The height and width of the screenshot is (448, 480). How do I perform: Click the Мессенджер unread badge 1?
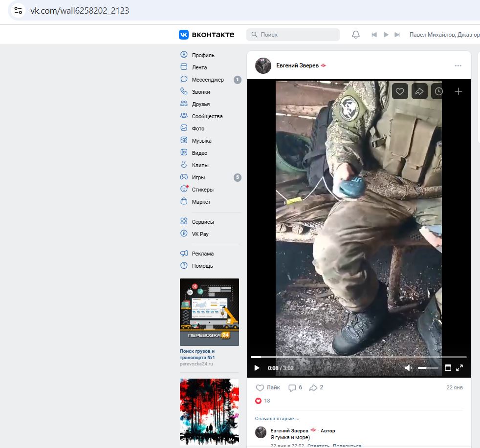(238, 80)
